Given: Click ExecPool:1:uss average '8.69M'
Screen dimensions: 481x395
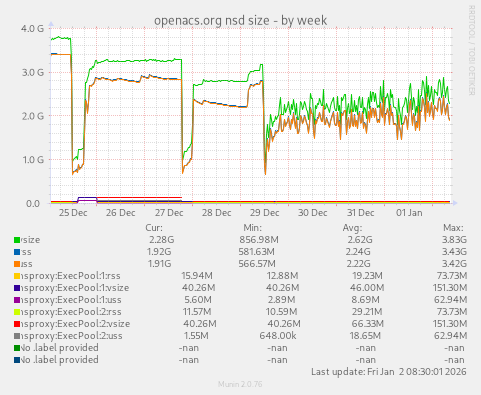Looking at the screenshot, I should [x=365, y=300].
